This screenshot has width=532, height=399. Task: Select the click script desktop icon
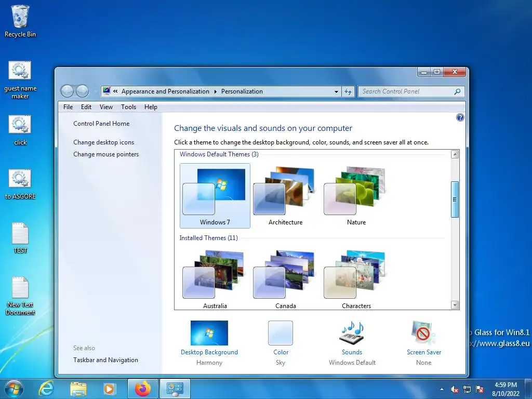point(20,130)
